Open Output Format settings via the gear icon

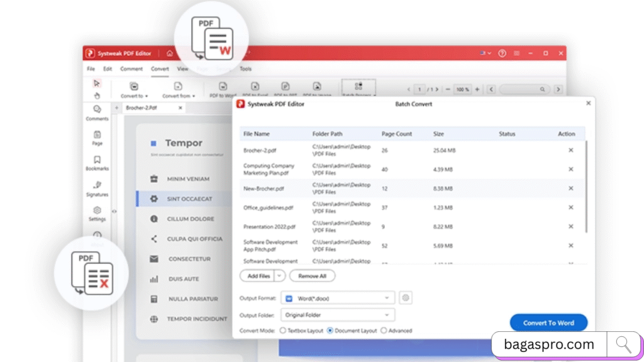click(x=406, y=297)
